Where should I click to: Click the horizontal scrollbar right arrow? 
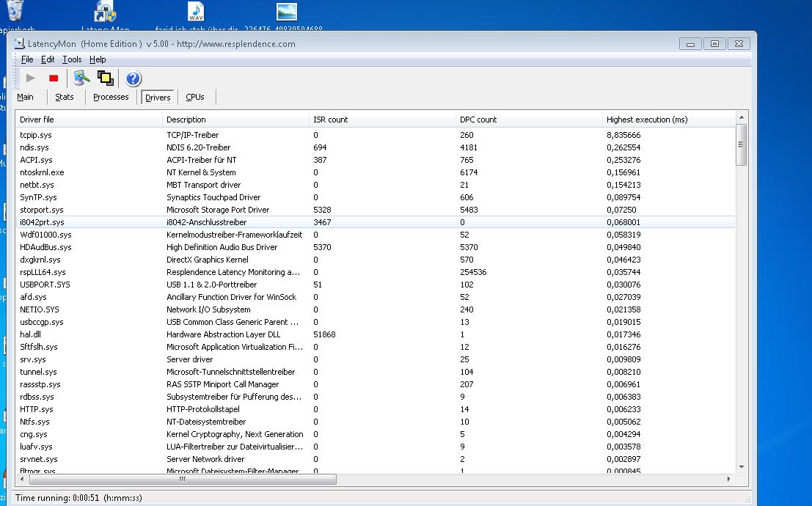pos(728,479)
